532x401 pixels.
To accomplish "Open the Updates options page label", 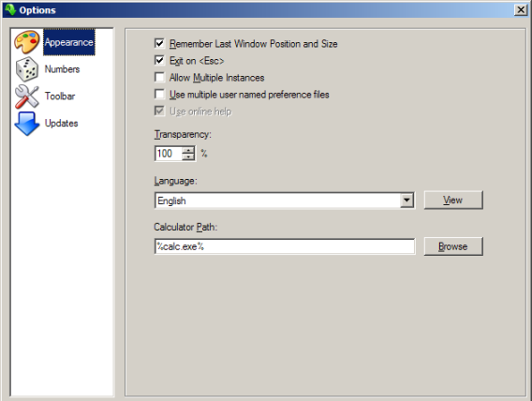I will pyautogui.click(x=62, y=124).
